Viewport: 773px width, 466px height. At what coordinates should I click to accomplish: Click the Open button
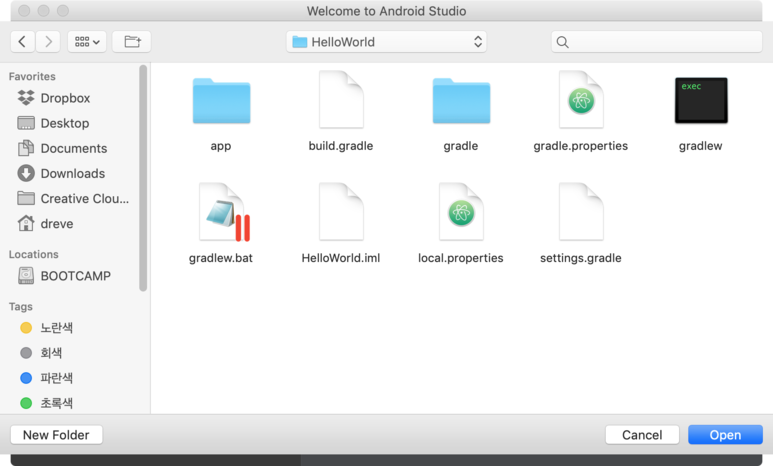coord(725,435)
